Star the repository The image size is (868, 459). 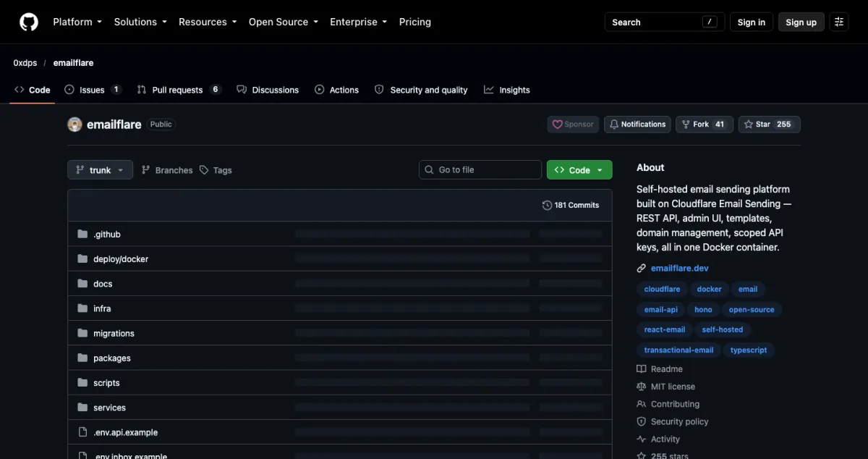coord(770,125)
